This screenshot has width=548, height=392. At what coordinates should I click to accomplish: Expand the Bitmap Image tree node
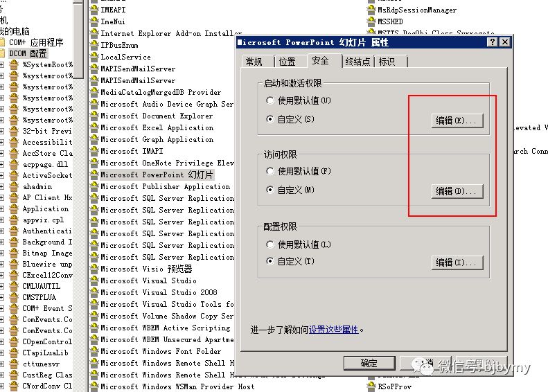click(2, 253)
